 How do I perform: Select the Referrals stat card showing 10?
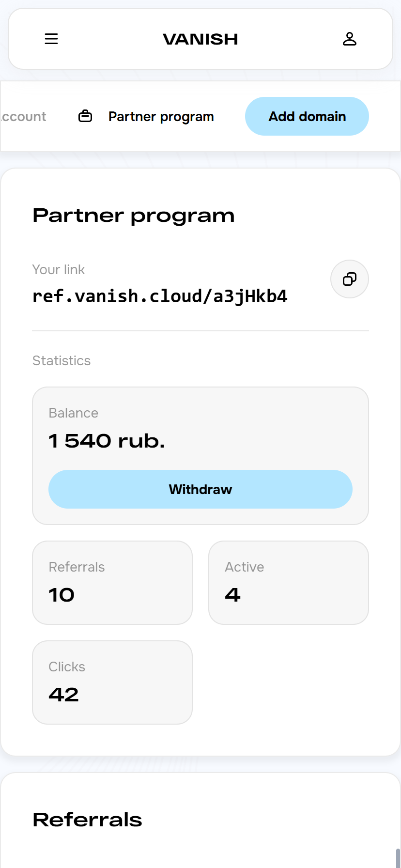coord(112,582)
